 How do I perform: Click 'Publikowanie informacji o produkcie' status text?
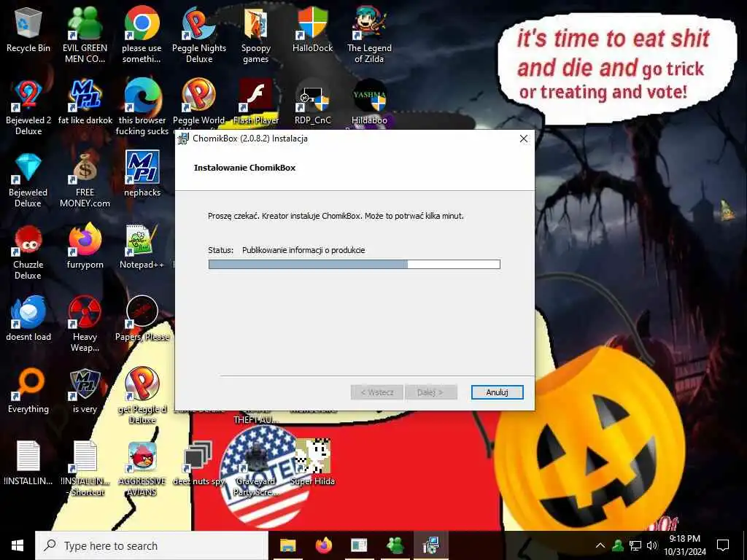pyautogui.click(x=303, y=250)
